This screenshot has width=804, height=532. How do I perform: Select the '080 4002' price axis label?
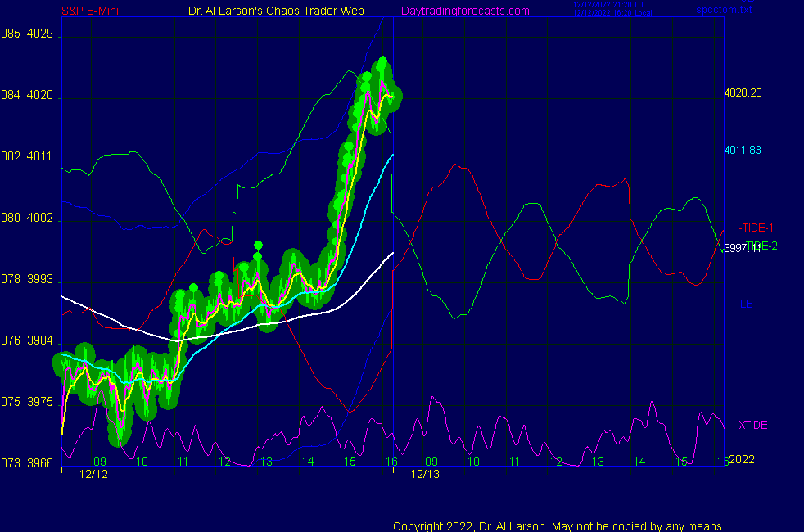pos(27,218)
